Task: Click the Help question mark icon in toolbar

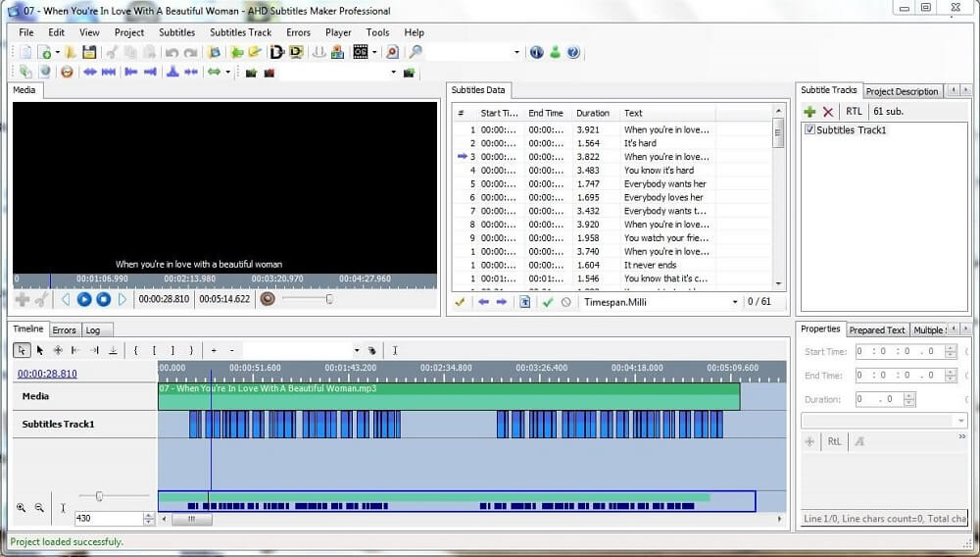Action: [573, 52]
